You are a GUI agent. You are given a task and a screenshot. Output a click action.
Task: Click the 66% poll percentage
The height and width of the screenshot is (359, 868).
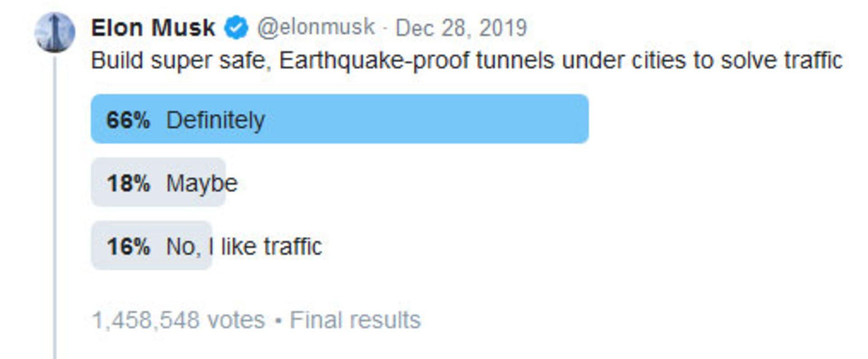[128, 120]
